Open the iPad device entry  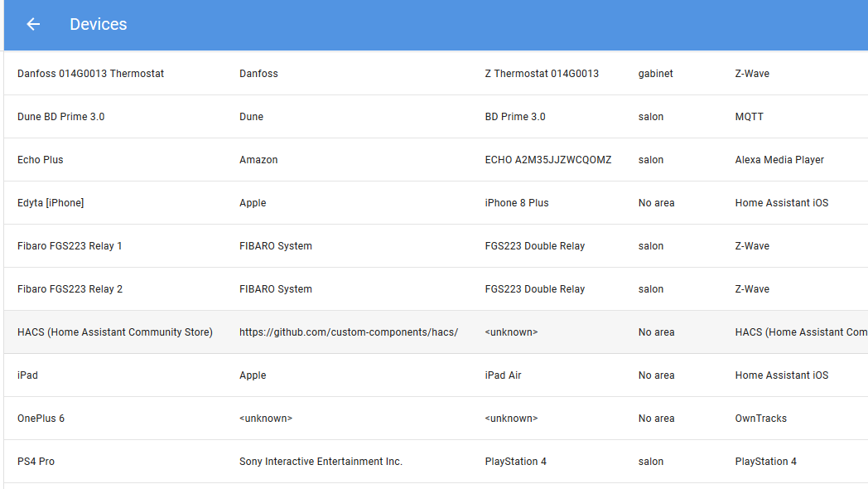pos(27,375)
